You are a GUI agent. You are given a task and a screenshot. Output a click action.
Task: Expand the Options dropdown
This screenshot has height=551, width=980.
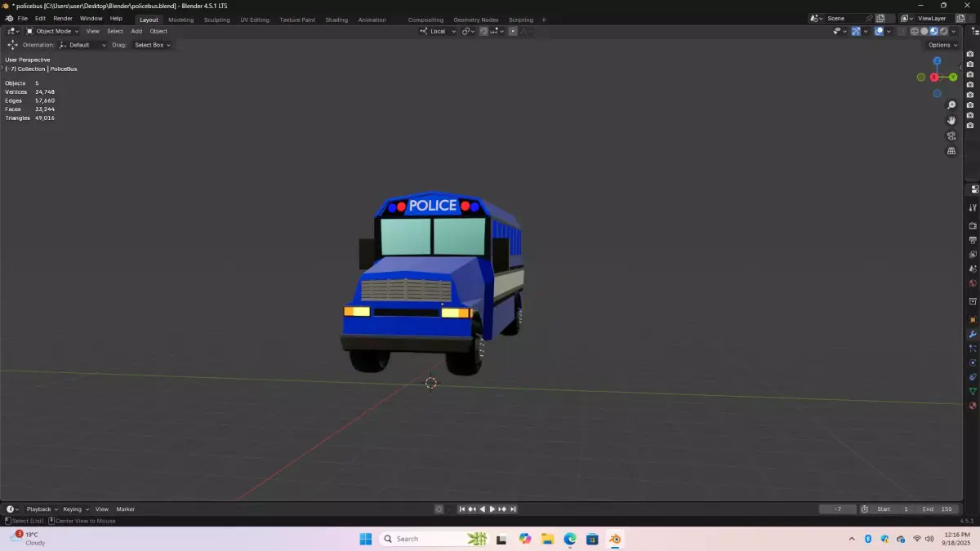tap(942, 45)
